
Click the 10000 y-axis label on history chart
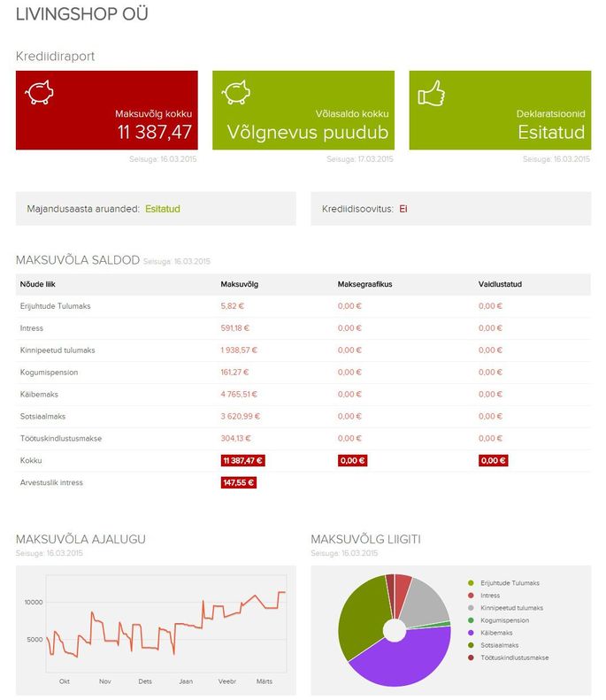[34, 603]
